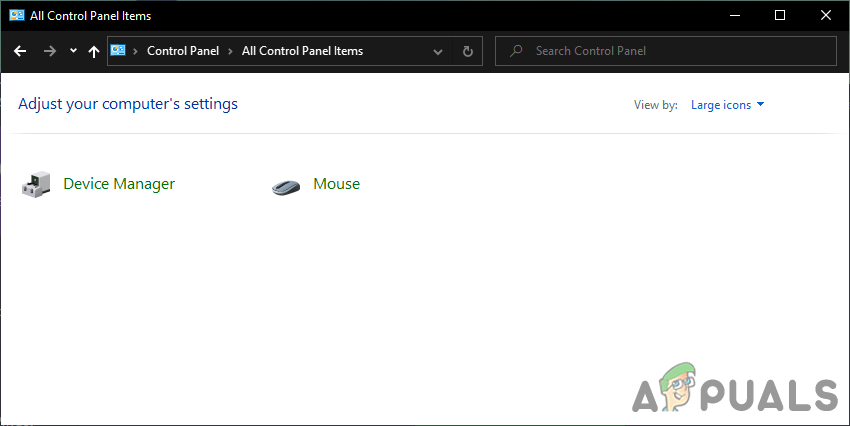
Task: Click the Forward navigation arrow
Action: (50, 51)
